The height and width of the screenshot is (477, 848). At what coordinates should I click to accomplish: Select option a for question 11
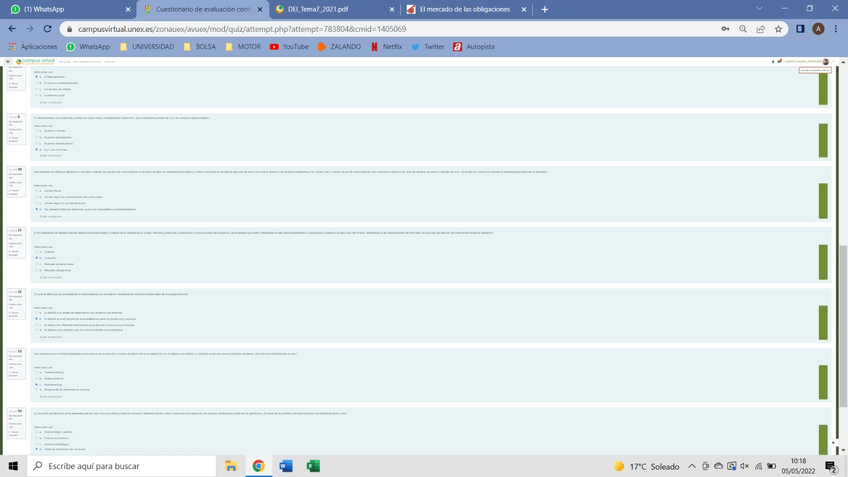[x=37, y=252]
